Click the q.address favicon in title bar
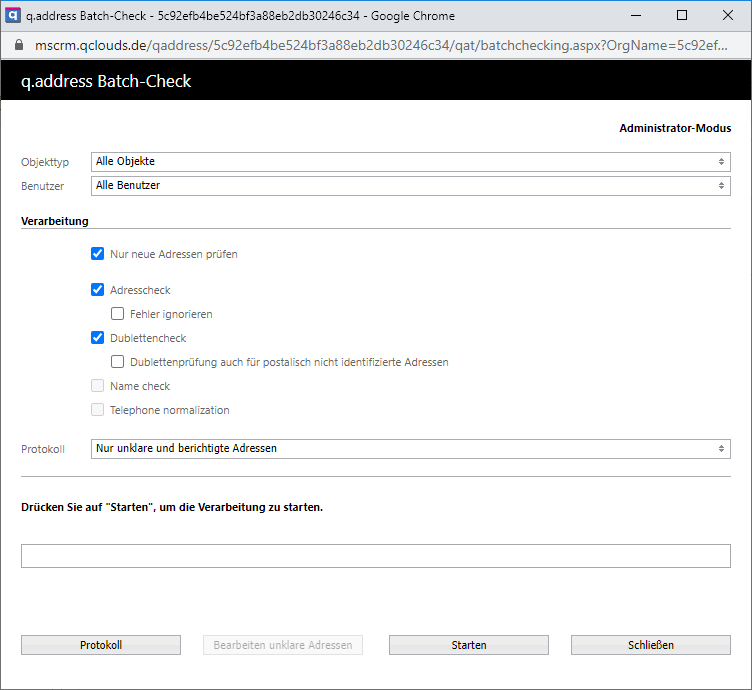Screen dimensions: 752x690 coord(13,16)
